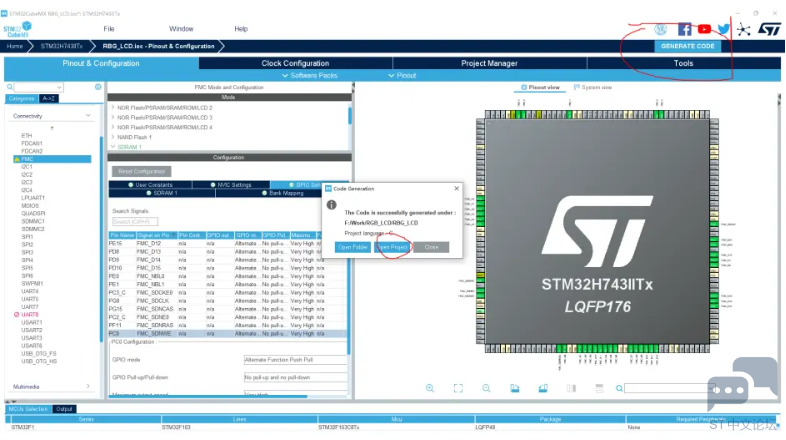Open the Output tab
Screen dimensions: 786x440
click(x=64, y=409)
